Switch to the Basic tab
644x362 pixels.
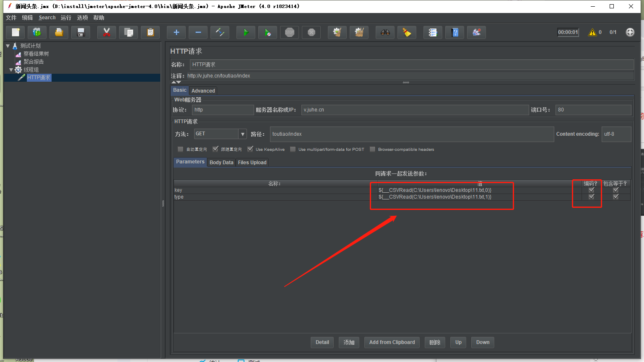coord(180,90)
